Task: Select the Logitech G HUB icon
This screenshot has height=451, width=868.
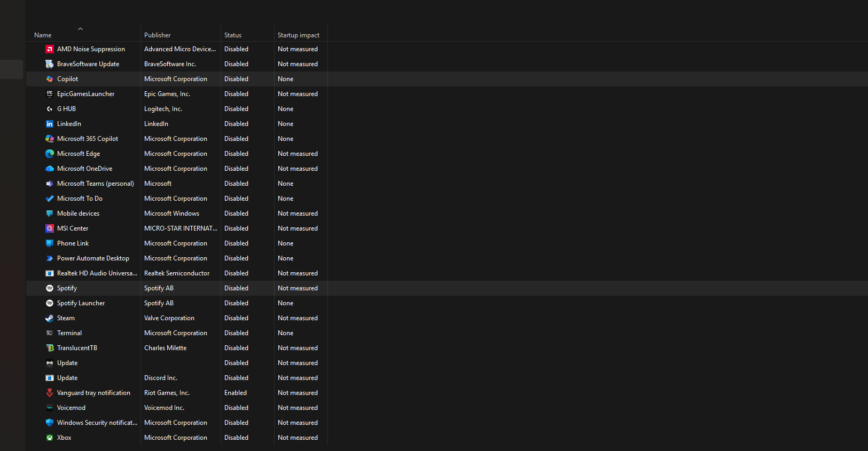Action: click(50, 109)
